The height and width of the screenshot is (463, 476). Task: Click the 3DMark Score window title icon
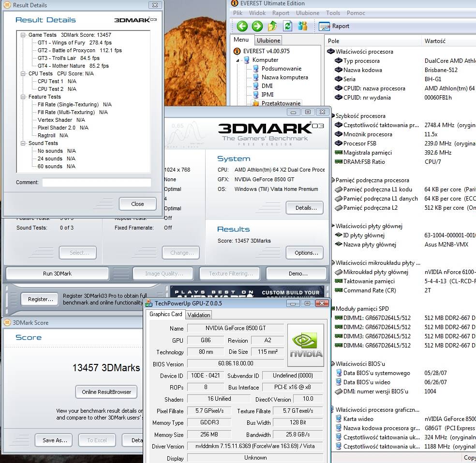[7, 323]
